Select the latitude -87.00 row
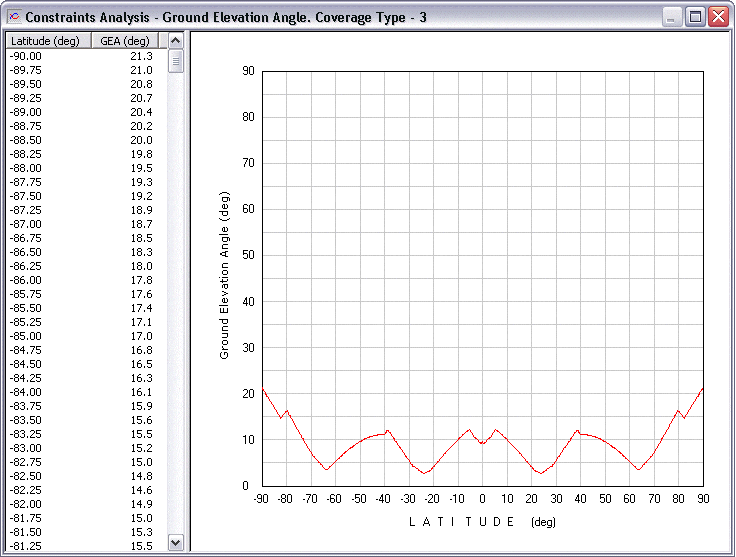The height and width of the screenshot is (557, 736). [80, 224]
